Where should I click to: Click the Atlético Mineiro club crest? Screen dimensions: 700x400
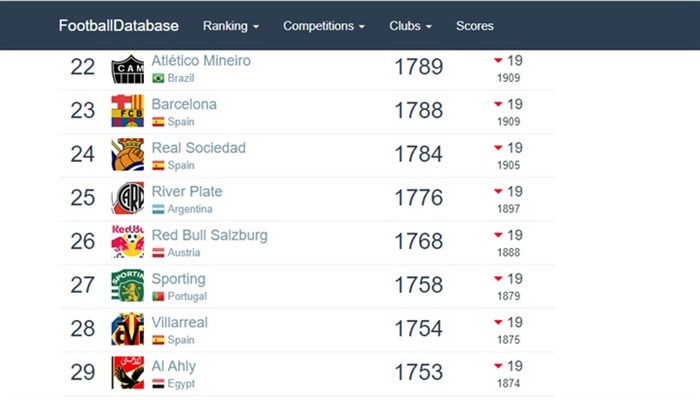point(128,68)
